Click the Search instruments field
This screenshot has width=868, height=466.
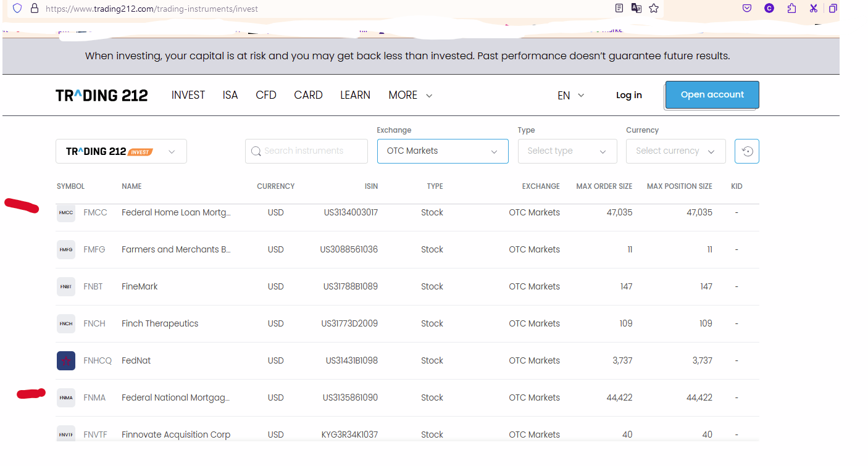point(306,151)
